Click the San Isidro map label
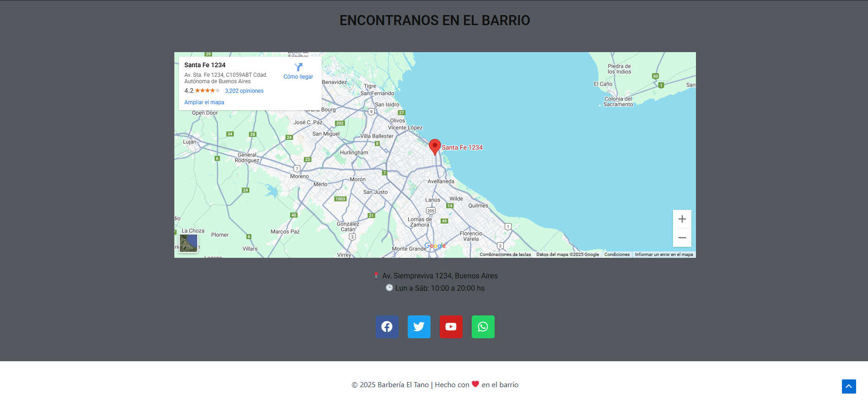Viewport: 868px width, 405px height. tap(387, 105)
